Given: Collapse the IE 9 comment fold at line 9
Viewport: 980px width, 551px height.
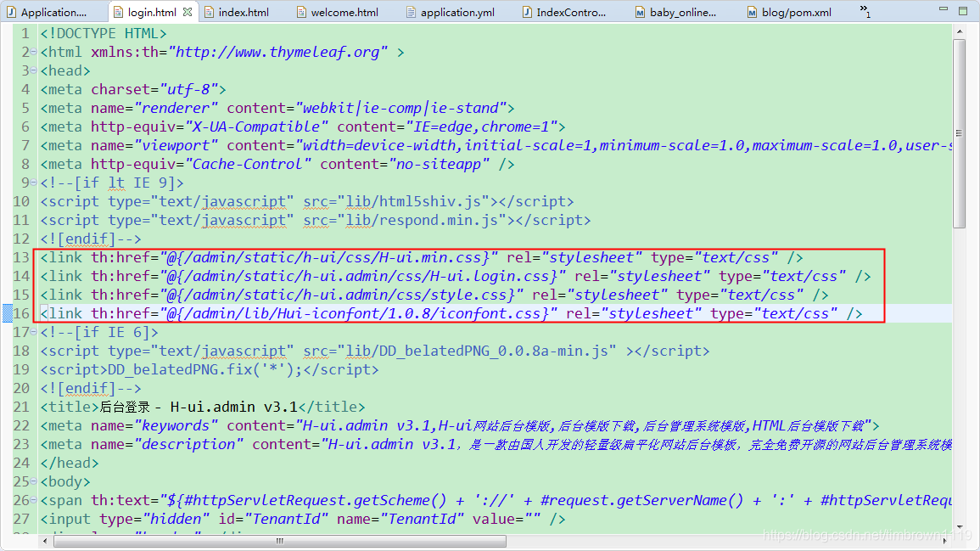Looking at the screenshot, I should click(x=34, y=183).
